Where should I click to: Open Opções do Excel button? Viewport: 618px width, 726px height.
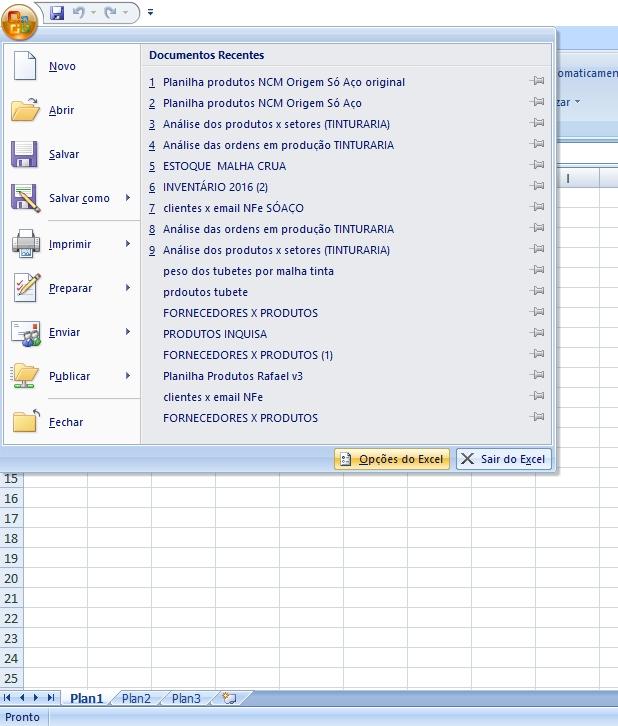pos(392,459)
